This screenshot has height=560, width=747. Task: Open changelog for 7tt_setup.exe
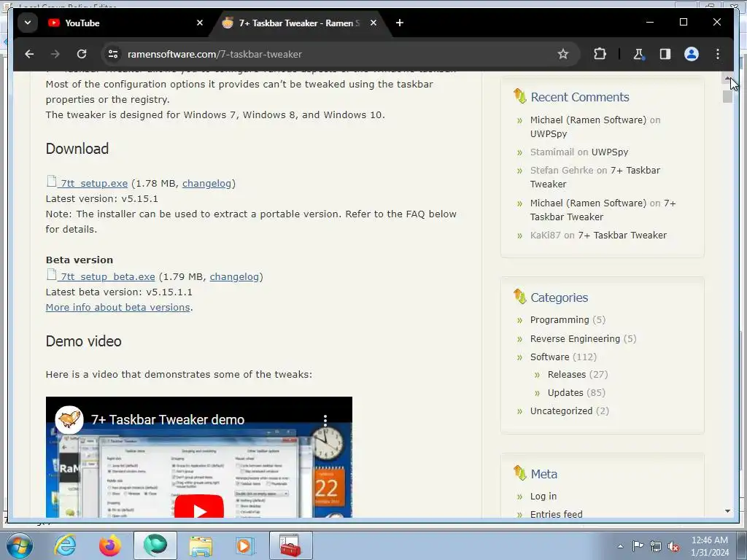[x=206, y=183]
